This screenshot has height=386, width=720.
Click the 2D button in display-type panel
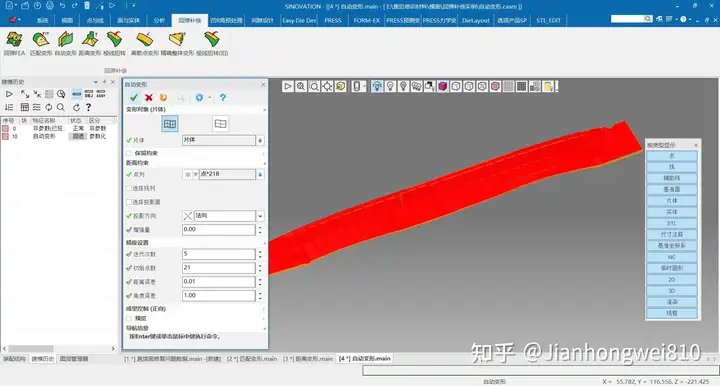click(x=671, y=280)
